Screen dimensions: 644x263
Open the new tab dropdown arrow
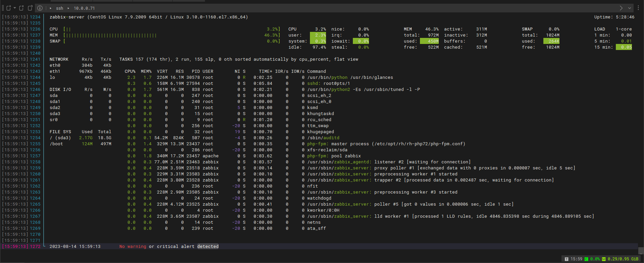(15, 8)
